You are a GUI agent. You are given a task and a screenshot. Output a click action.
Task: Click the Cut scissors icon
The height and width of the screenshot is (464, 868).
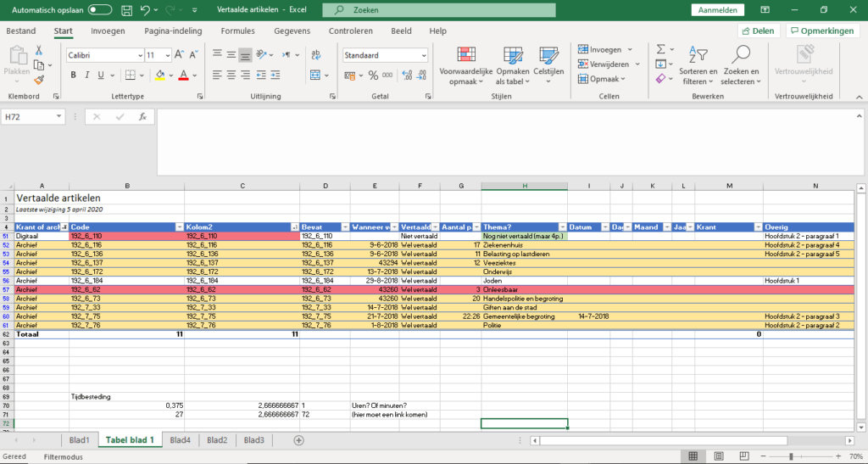tap(38, 51)
